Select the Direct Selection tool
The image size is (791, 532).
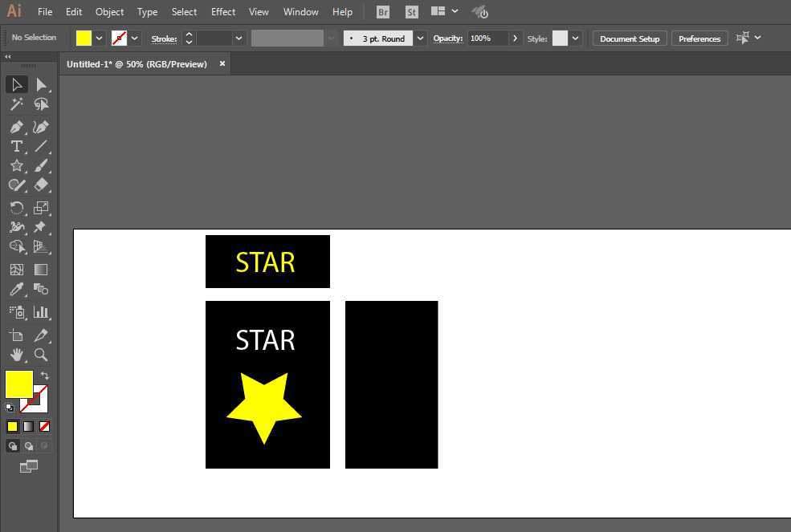[41, 85]
